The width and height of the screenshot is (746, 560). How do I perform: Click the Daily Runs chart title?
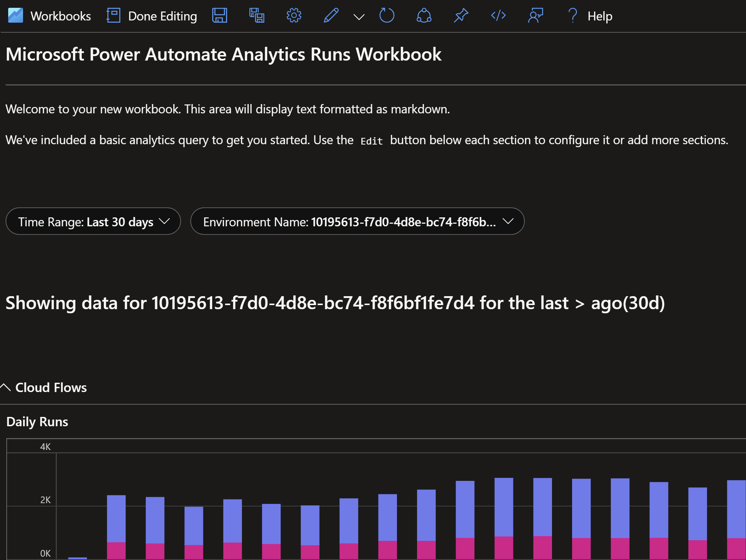[x=37, y=422]
